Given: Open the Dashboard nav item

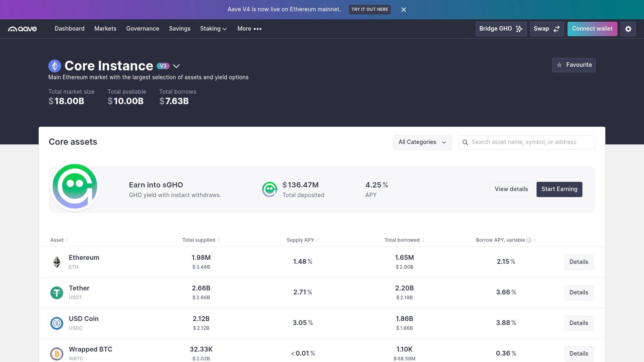Looking at the screenshot, I should (70, 29).
